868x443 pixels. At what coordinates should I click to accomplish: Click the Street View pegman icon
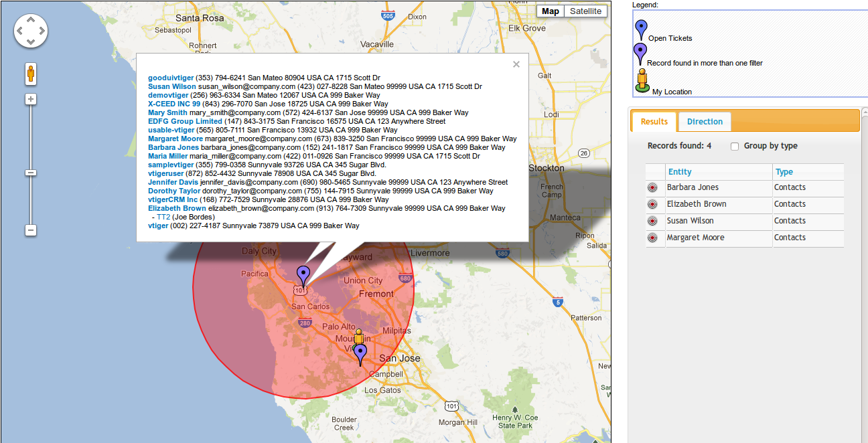click(31, 74)
